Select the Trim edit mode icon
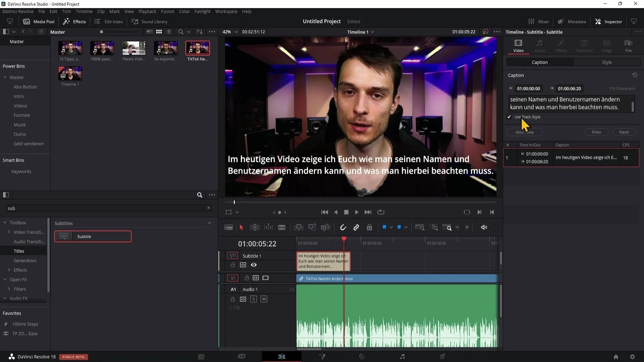 click(254, 227)
